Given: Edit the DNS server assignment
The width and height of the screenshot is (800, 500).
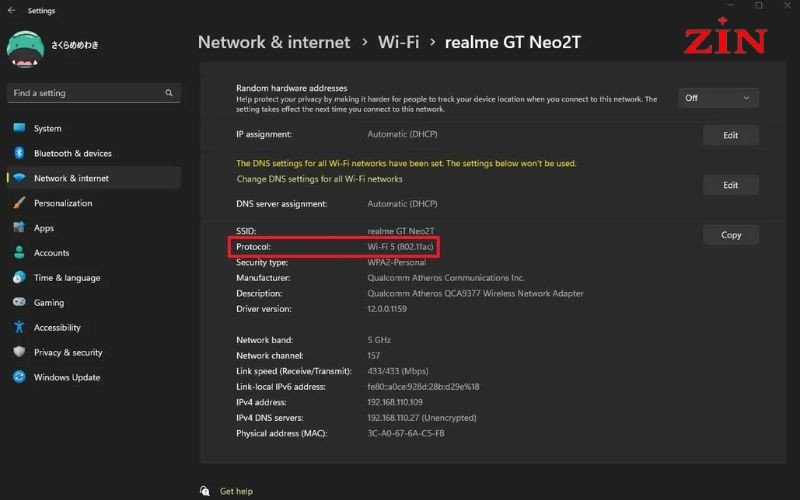Looking at the screenshot, I should (x=730, y=185).
